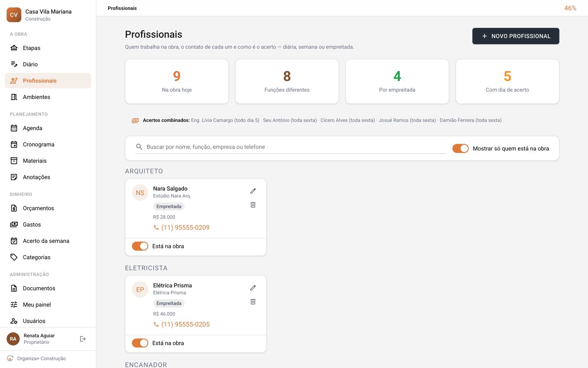Screen dimensions: 588x368
Task: Click Estúdio Nara Arq. company text
Action: pyautogui.click(x=172, y=196)
